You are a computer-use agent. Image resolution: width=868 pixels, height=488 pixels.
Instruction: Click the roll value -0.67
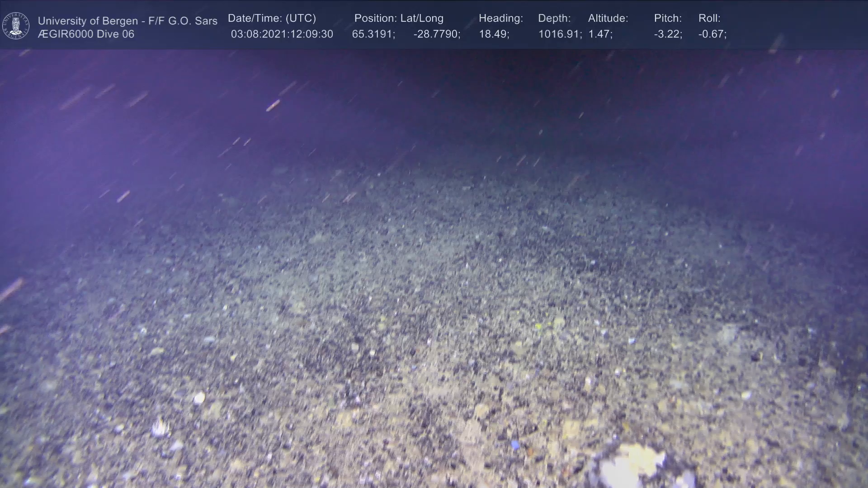(x=712, y=34)
